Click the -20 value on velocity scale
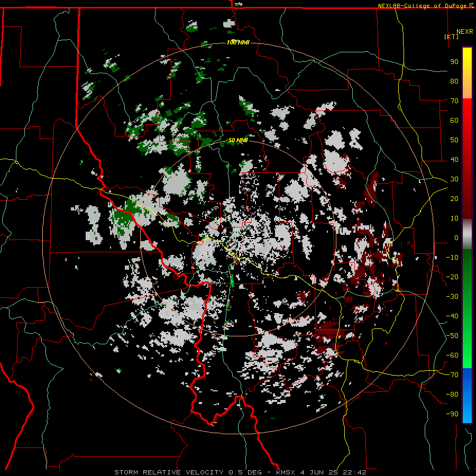Image resolution: width=476 pixels, height=476 pixels. click(452, 277)
